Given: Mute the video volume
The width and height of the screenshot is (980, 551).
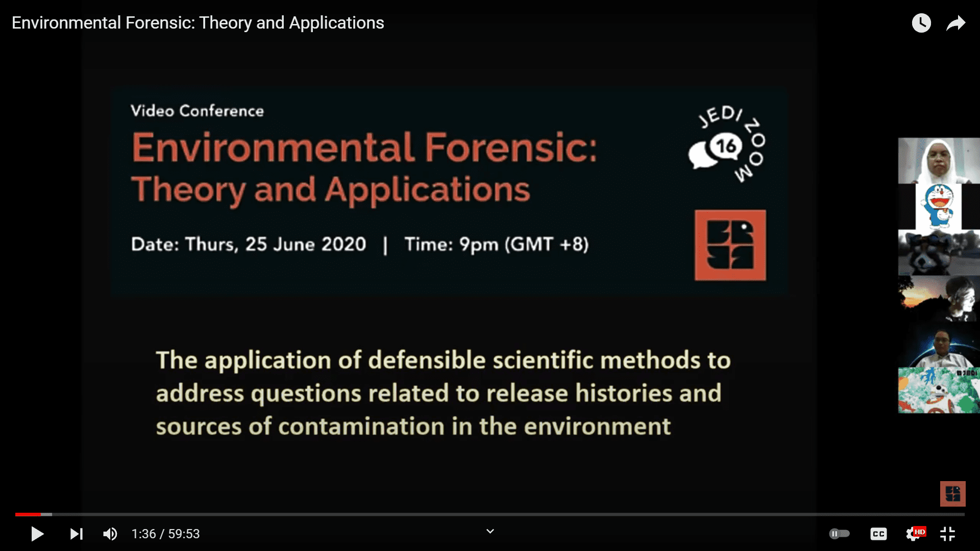Looking at the screenshot, I should click(110, 534).
